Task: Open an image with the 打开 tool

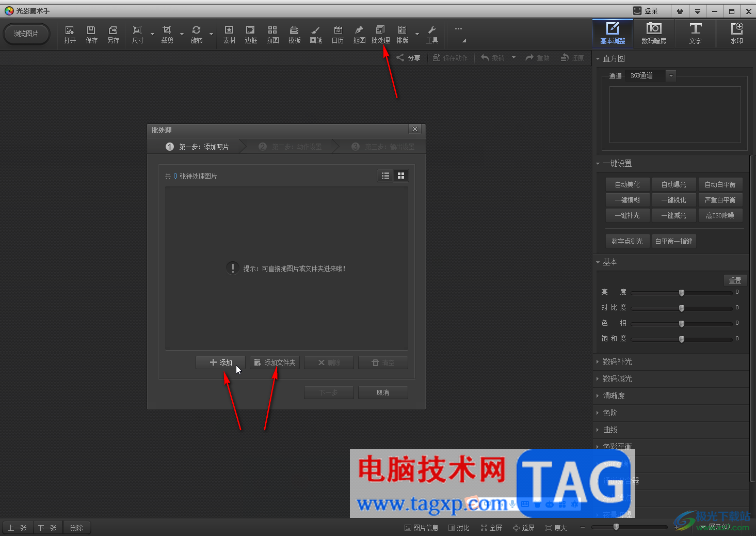Action: (x=70, y=35)
